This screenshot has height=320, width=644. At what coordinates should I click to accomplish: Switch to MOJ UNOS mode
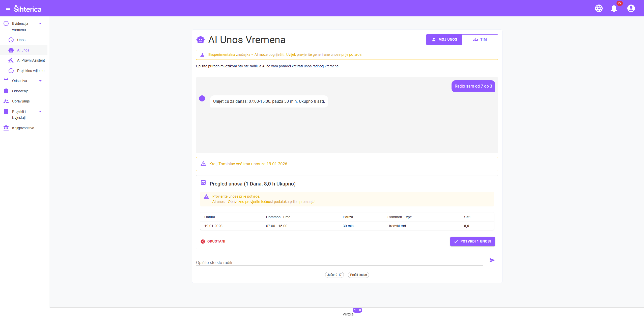coord(444,40)
